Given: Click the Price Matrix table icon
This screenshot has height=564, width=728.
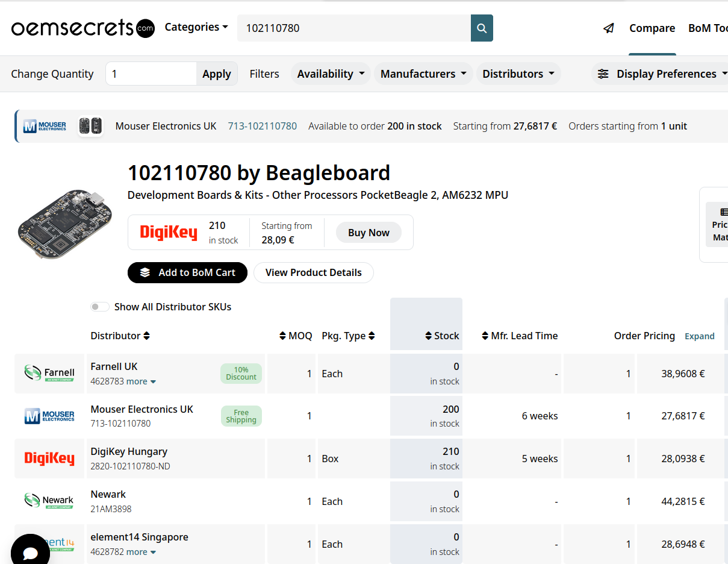Looking at the screenshot, I should tap(724, 212).
